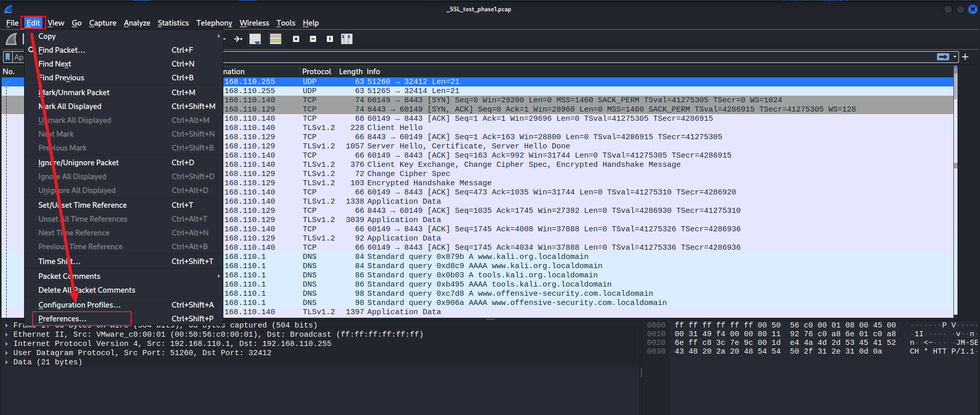Select DNS query 0x879b www.kali.org row
This screenshot has width=980, height=415.
[x=588, y=256]
